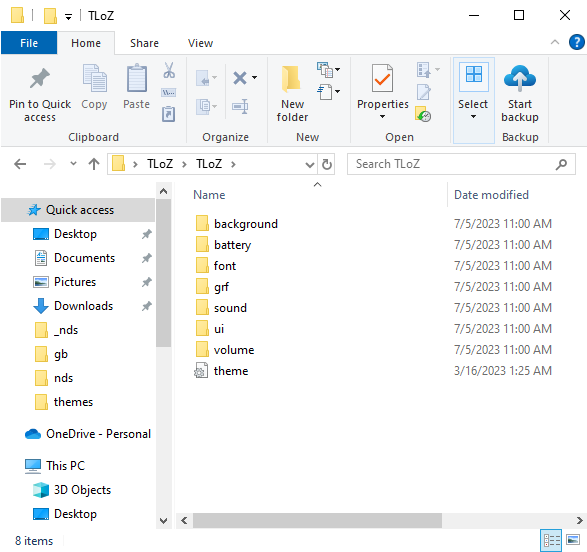
Task: Select the battery folder
Action: 232,245
